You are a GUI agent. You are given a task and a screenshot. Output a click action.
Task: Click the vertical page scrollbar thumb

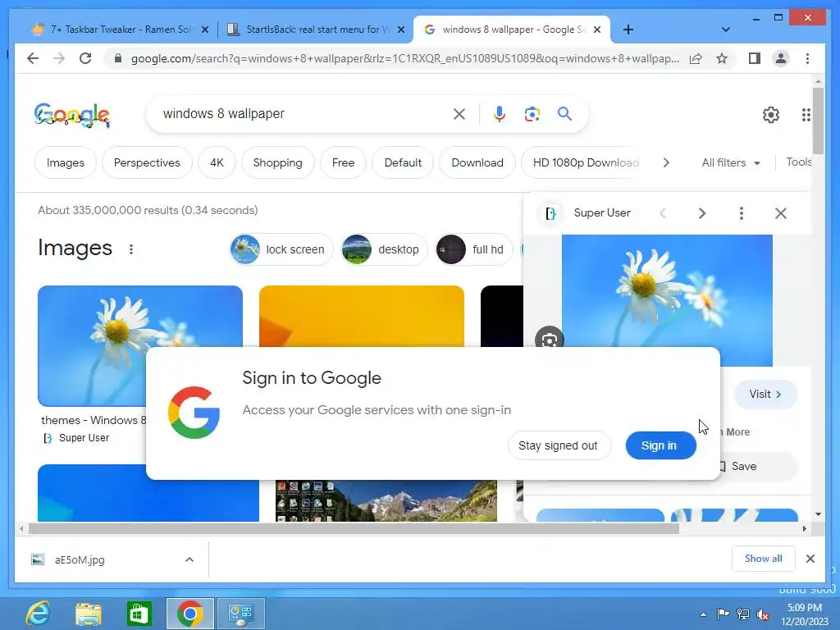tap(818, 121)
